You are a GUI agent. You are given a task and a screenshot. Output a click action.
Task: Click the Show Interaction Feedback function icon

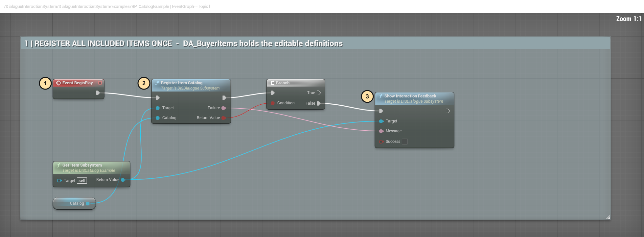tap(380, 96)
